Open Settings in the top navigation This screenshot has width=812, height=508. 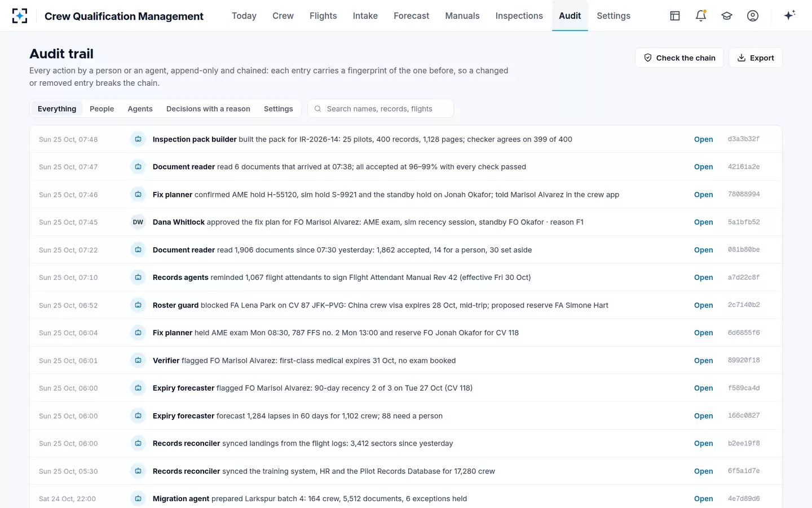coord(614,16)
